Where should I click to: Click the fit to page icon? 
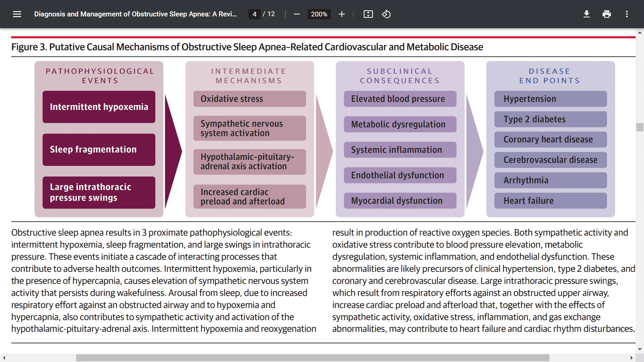(x=368, y=14)
